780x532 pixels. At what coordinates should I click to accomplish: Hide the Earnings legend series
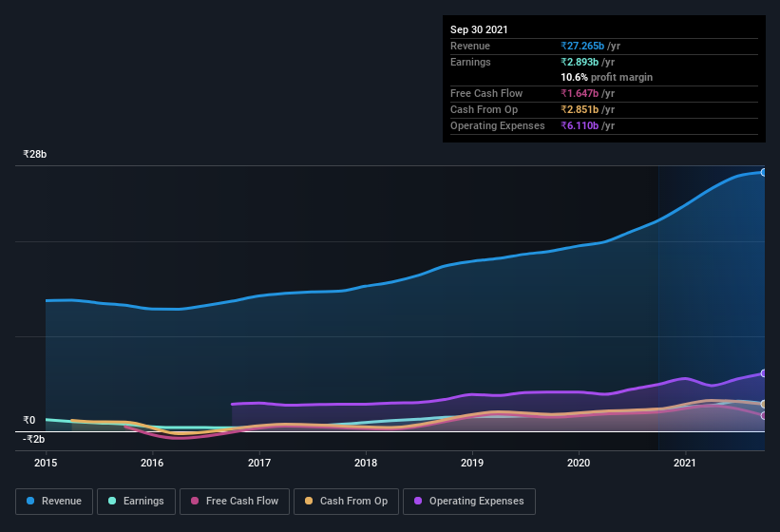click(x=136, y=501)
